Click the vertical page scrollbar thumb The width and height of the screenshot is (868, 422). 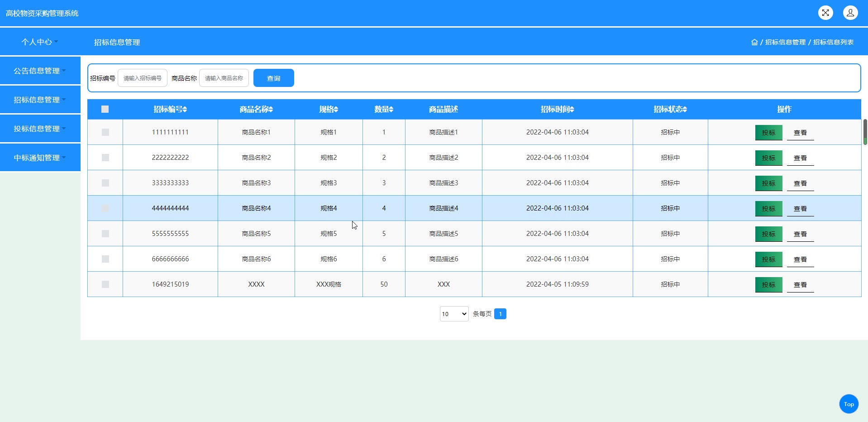[x=865, y=132]
